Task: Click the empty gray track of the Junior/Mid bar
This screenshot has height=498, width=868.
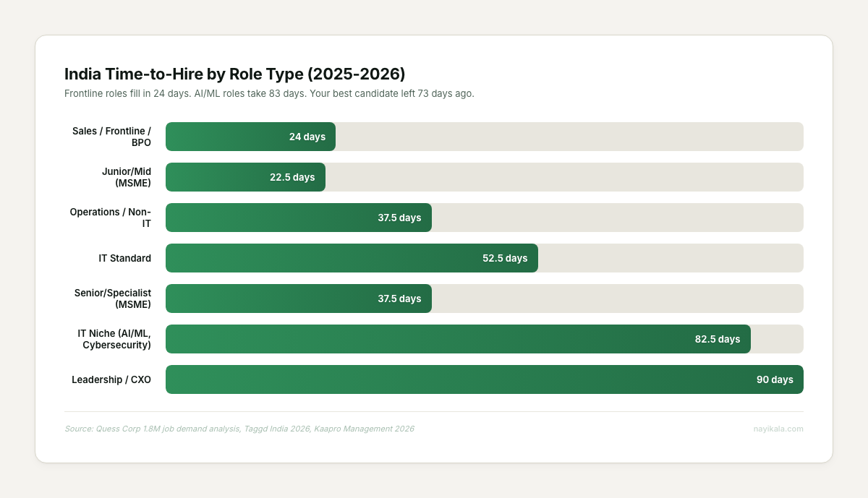Action: 564,177
